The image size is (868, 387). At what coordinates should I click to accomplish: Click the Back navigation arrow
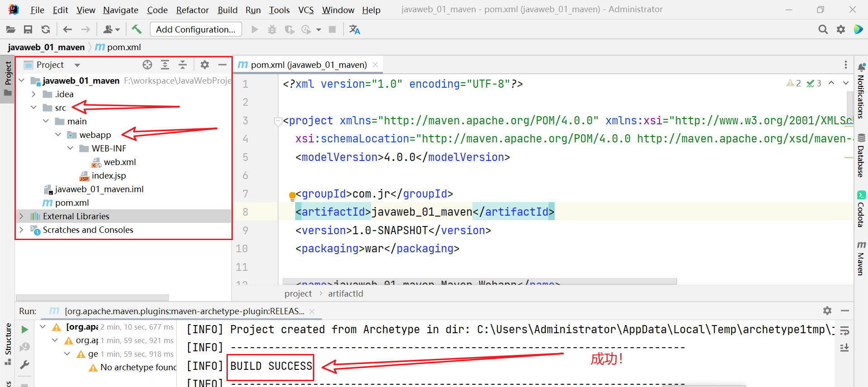(x=68, y=29)
